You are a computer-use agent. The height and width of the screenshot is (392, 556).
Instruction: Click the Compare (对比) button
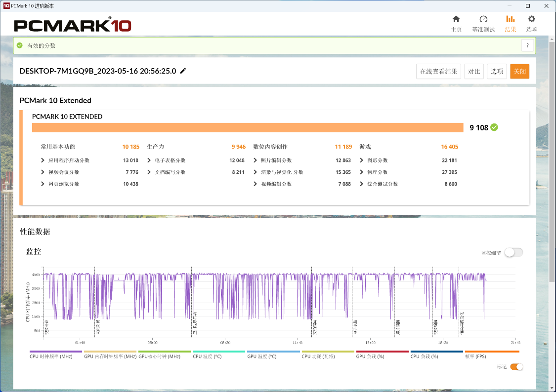point(474,71)
